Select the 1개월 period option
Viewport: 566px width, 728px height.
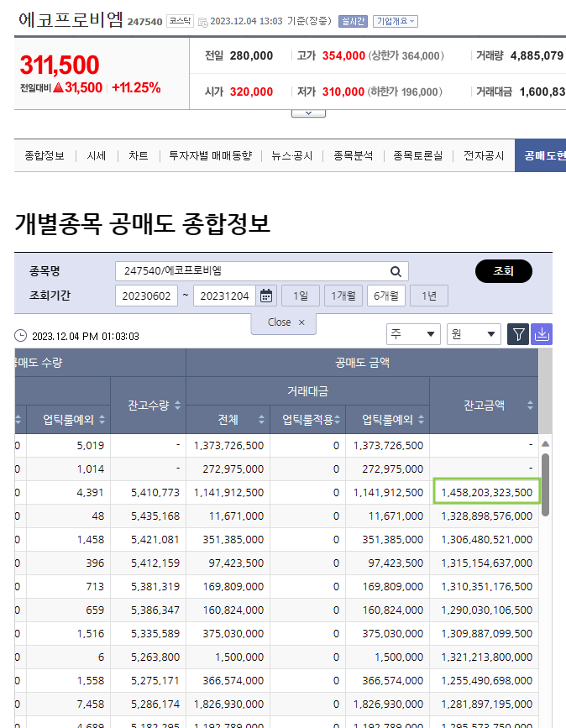click(x=343, y=296)
